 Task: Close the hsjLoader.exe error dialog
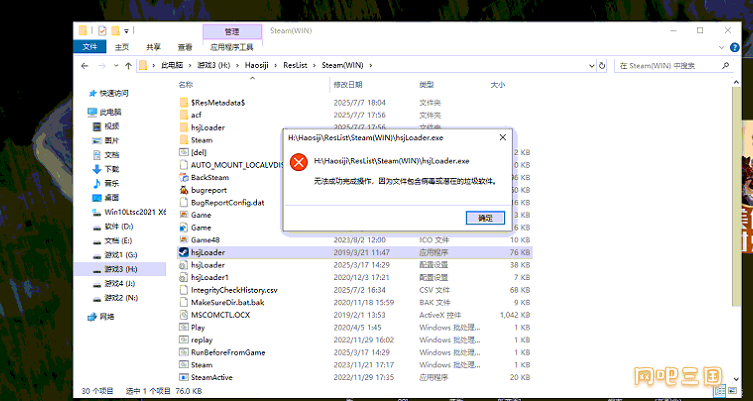(503, 137)
